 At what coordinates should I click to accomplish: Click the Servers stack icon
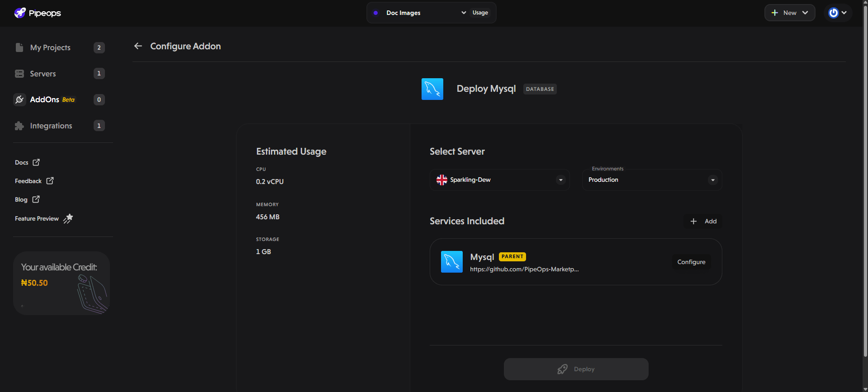[19, 74]
